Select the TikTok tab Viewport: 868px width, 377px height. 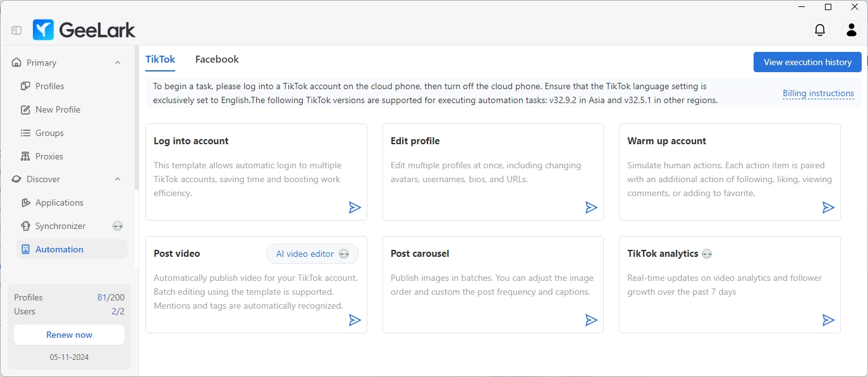click(x=160, y=59)
